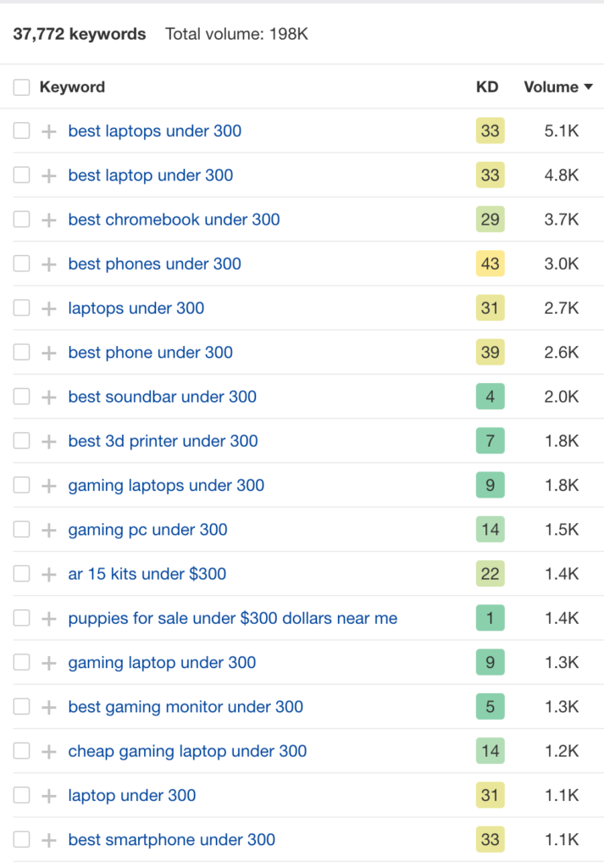
Task: Select checkbox for puppies for sale row
Action: (x=21, y=618)
